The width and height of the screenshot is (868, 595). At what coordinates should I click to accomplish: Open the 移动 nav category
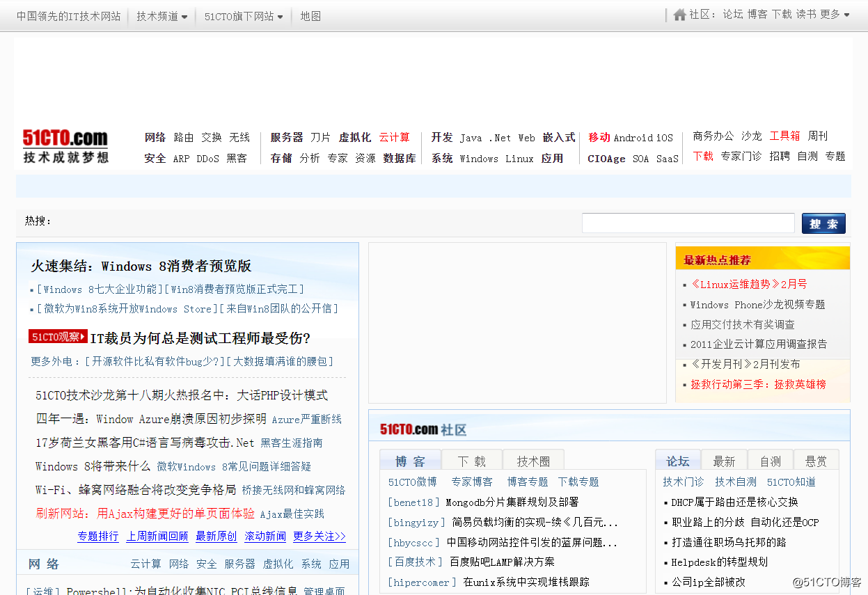[x=599, y=137]
